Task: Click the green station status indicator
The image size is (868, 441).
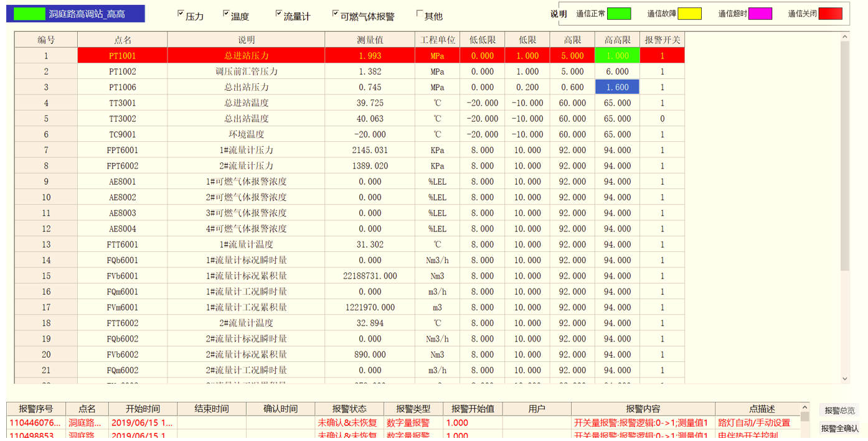Action: click(29, 14)
